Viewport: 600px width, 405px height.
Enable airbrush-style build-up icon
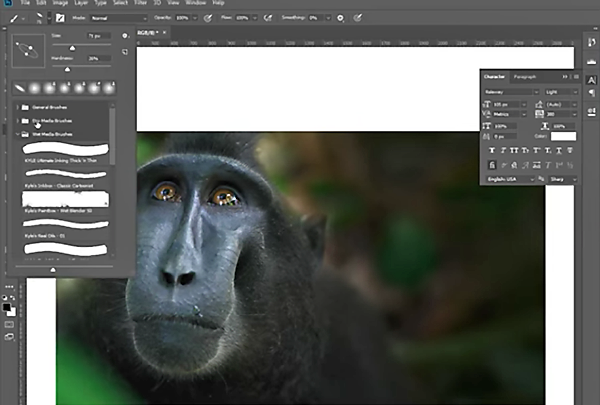coord(268,18)
